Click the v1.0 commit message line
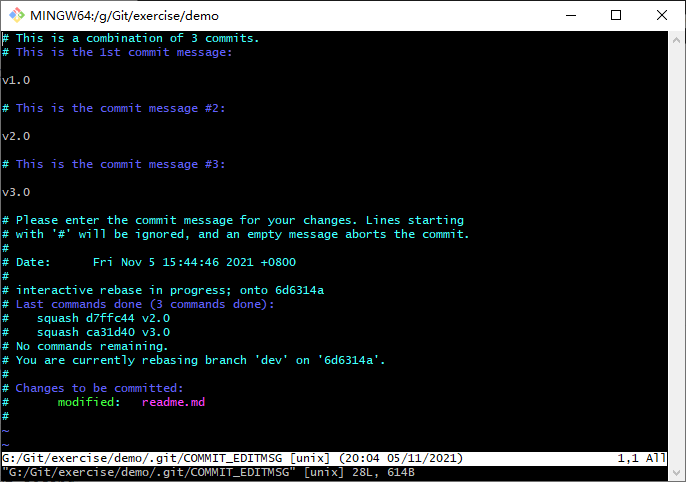Screen dimensions: 686x482 pyautogui.click(x=16, y=80)
